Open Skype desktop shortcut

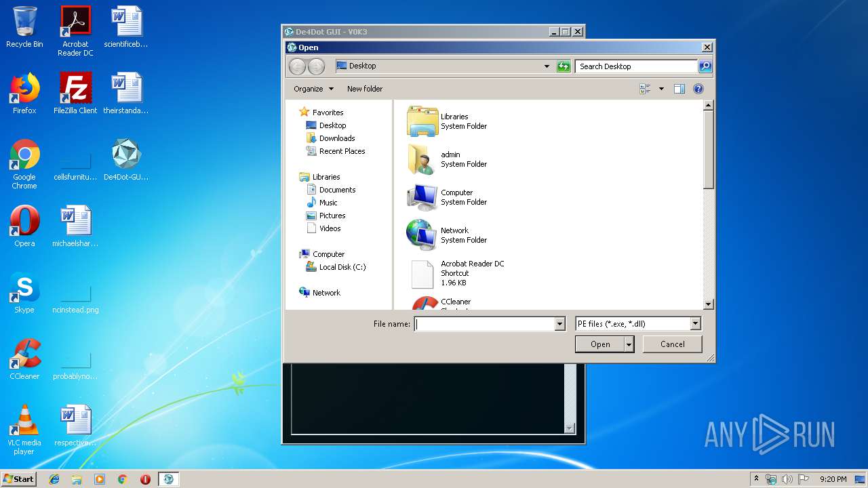click(24, 293)
